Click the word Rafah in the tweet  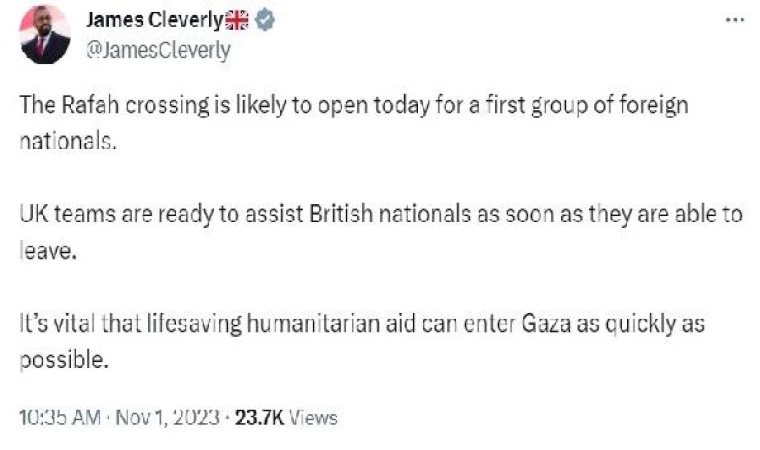pyautogui.click(x=84, y=106)
